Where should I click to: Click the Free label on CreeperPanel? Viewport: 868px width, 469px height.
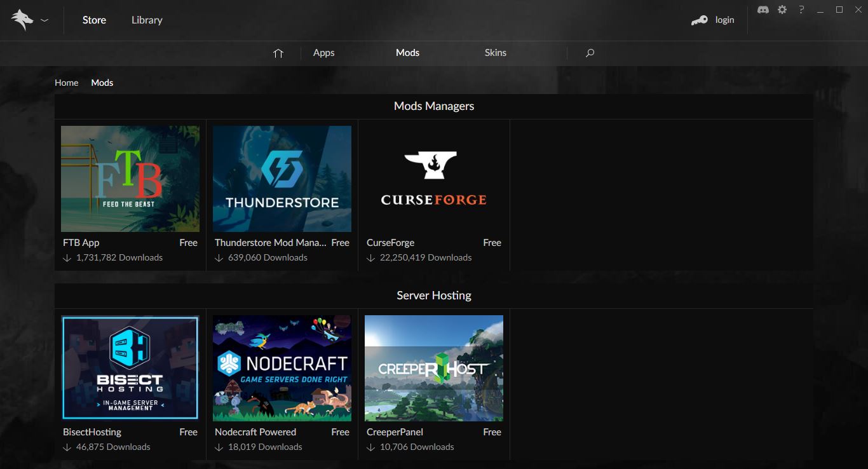(492, 432)
